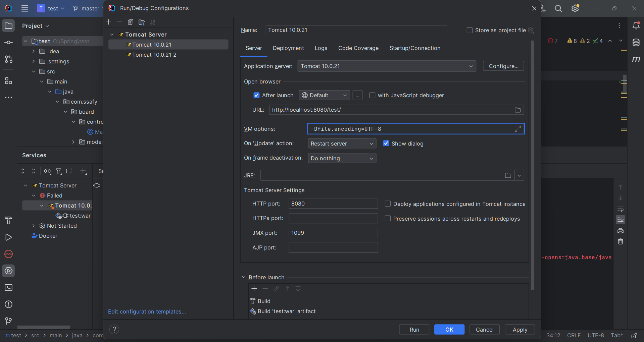The width and height of the screenshot is (644, 342).
Task: Remove selected configuration with minus icon
Action: point(119,22)
